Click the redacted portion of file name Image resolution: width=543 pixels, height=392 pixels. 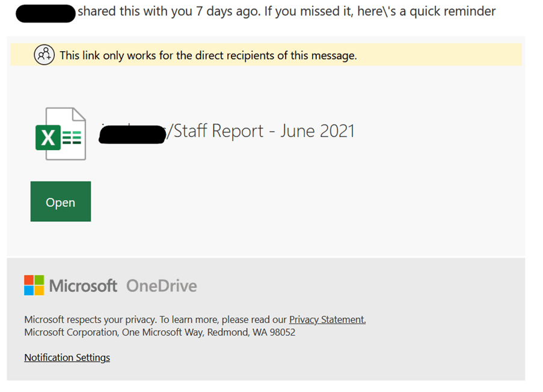pyautogui.click(x=132, y=132)
